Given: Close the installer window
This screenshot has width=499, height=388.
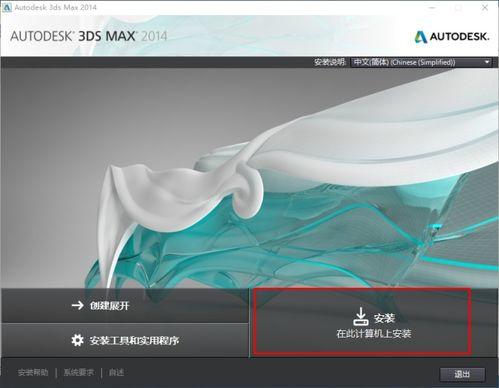Looking at the screenshot, I should pyautogui.click(x=485, y=8).
